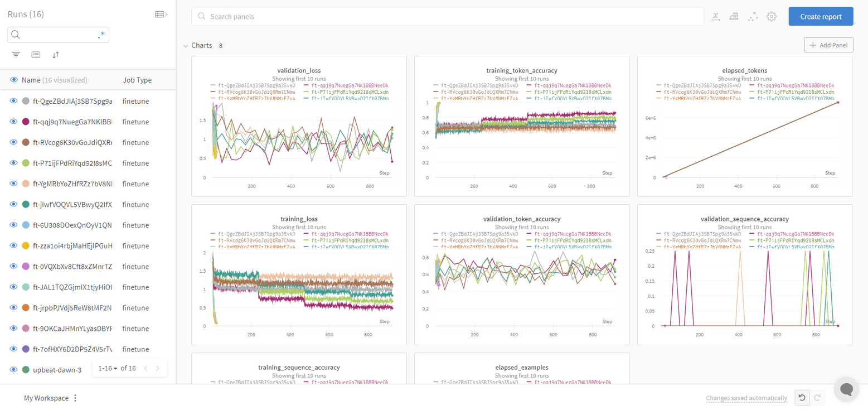Select run ft-JAL1TQZGjmIX1tjyHiOI
The width and height of the screenshot is (868, 410).
[x=72, y=287]
